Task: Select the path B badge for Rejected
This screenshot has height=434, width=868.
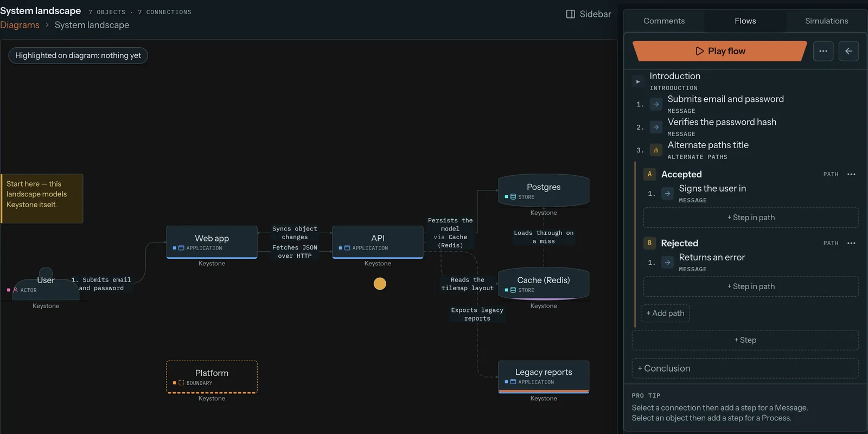Action: coord(649,243)
